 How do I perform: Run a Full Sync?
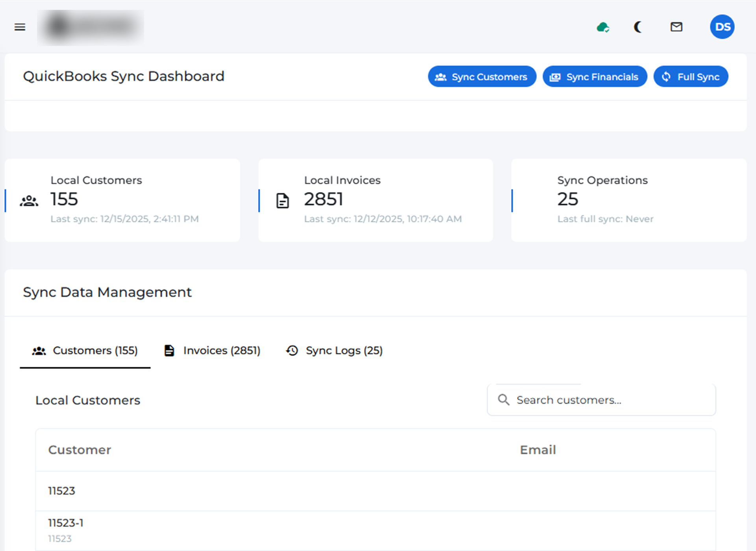(691, 76)
